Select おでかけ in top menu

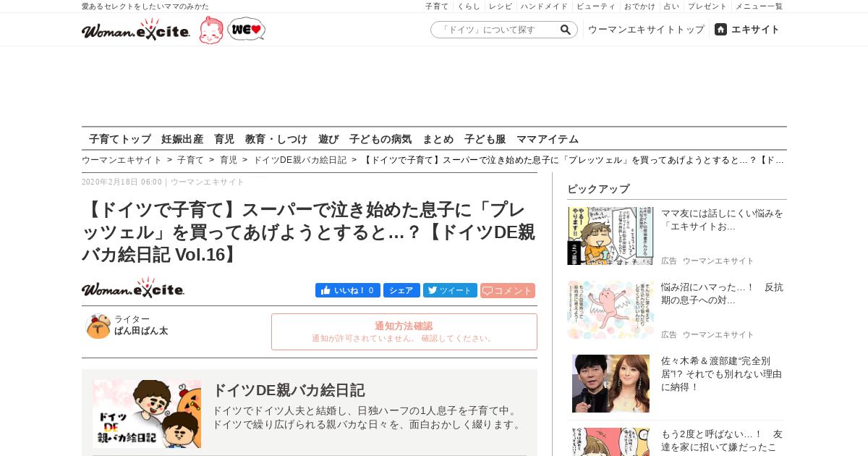(x=639, y=6)
